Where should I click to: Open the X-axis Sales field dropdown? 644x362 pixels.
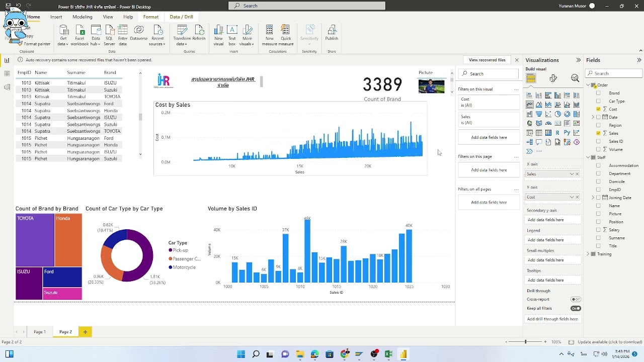click(x=572, y=174)
